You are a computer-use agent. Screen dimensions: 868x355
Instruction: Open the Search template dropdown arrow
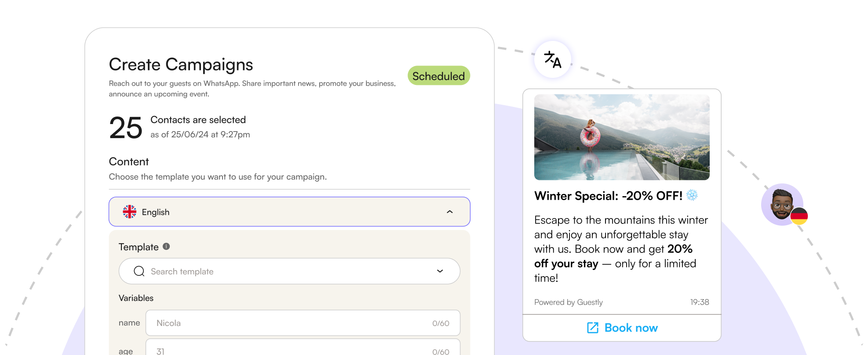pos(440,271)
